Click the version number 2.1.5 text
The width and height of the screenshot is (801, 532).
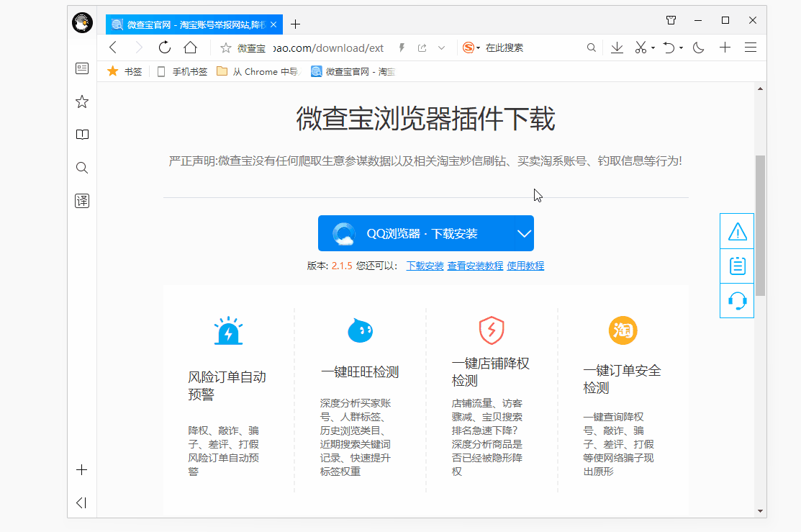(x=342, y=266)
